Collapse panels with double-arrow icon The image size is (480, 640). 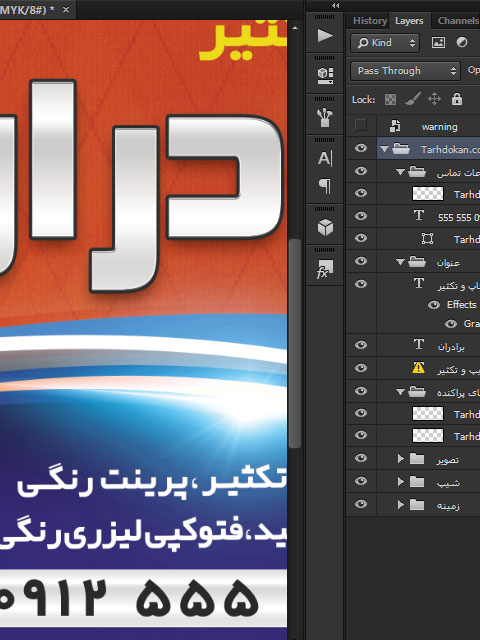336,5
